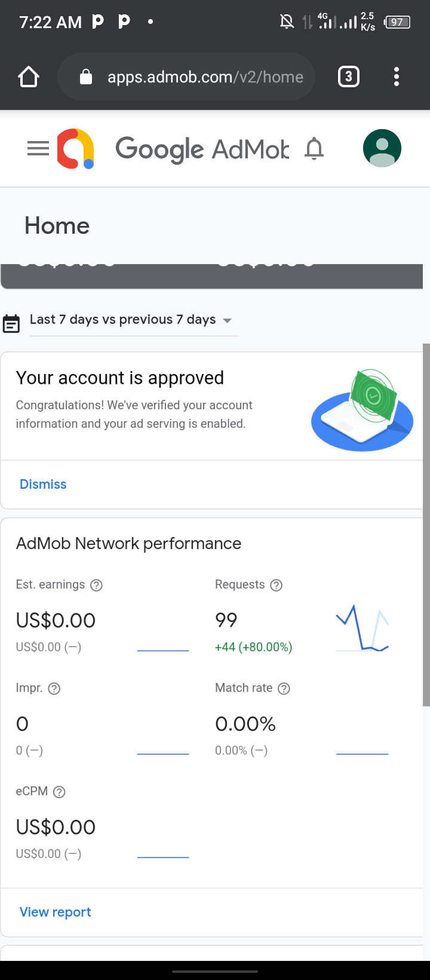Screen dimensions: 430x980
Task: Click the calendar icon beside date range
Action: [11, 323]
